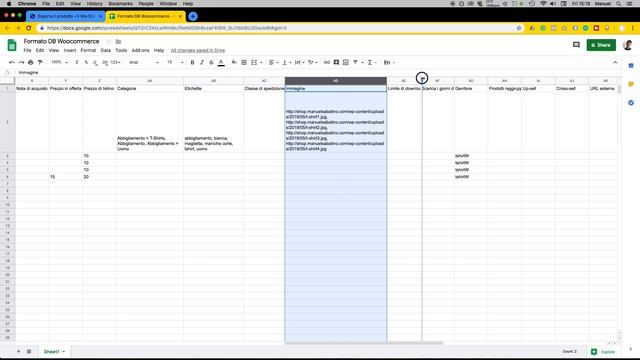
Task: Open input tools language menu
Action: [x=389, y=62]
